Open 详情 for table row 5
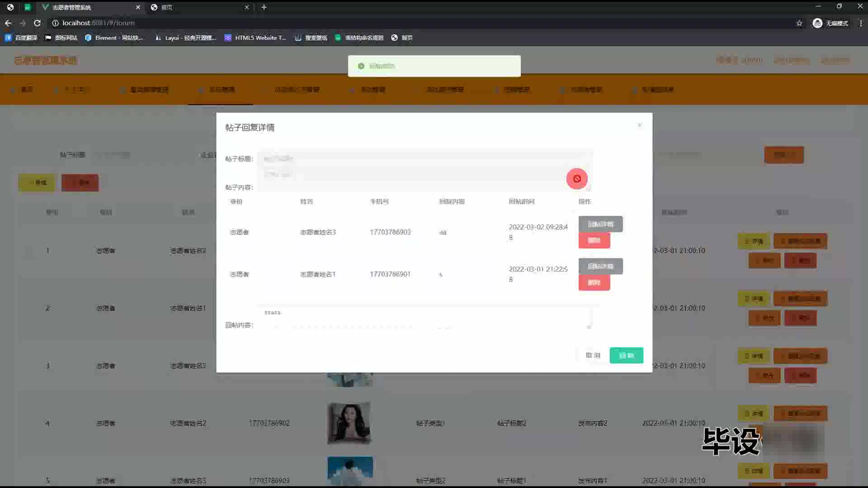 coord(754,471)
